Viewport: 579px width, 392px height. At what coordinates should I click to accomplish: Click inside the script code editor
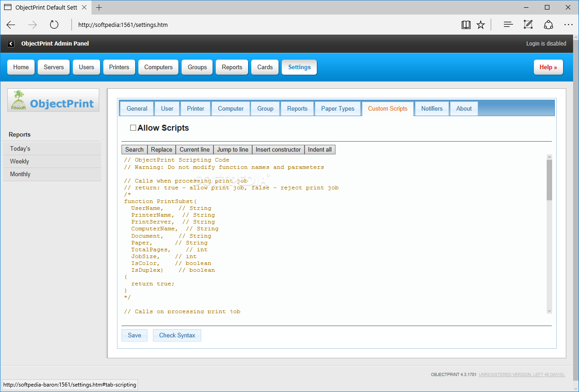(x=334, y=234)
